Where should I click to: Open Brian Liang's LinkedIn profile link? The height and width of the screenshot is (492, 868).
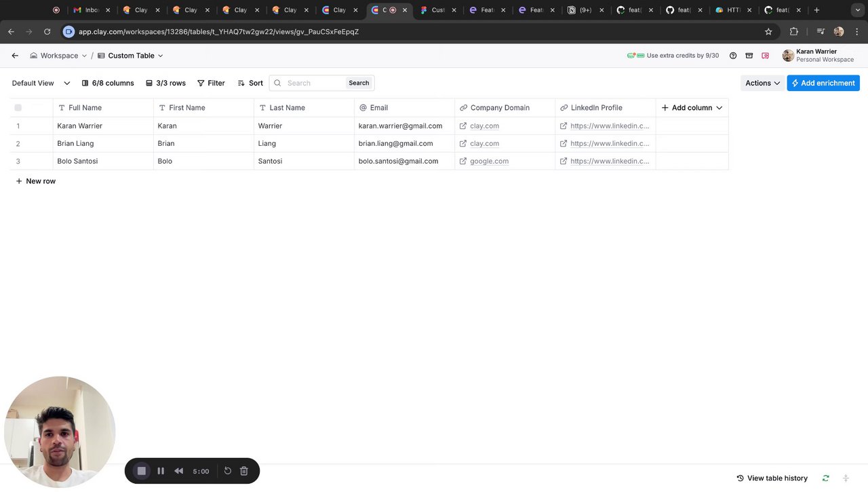[609, 143]
